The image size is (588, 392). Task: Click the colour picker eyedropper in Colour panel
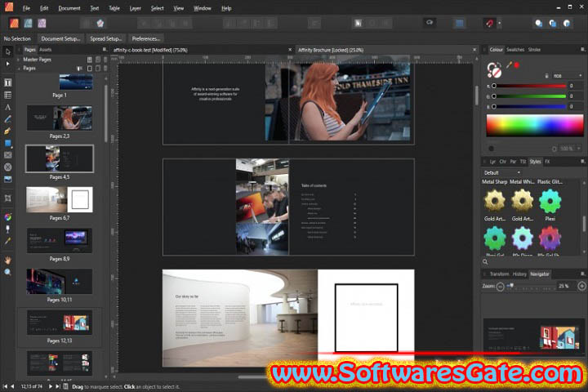coord(509,65)
